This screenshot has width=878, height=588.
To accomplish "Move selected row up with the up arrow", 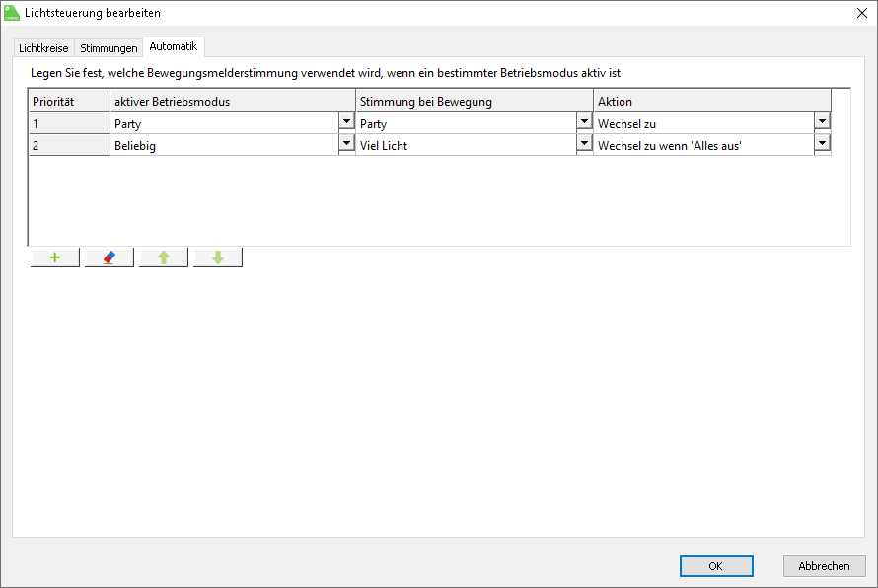I will [164, 257].
